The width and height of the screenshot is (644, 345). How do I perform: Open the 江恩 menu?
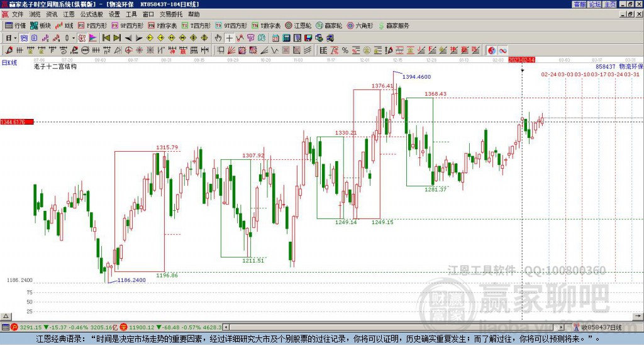coord(69,14)
